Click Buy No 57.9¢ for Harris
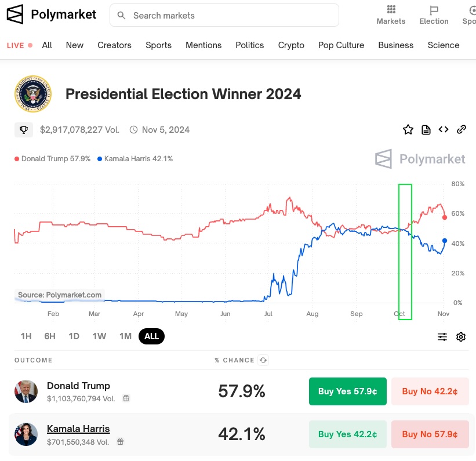476x461 pixels. pyautogui.click(x=430, y=434)
